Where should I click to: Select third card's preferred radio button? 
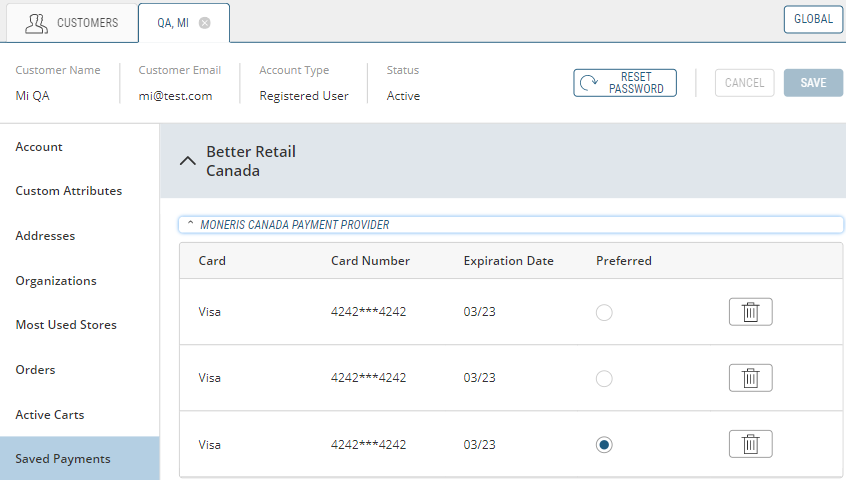[604, 444]
